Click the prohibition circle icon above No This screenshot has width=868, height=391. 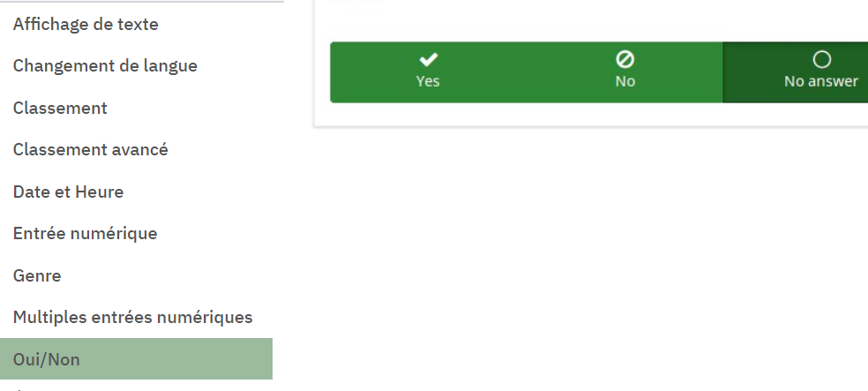pyautogui.click(x=625, y=60)
